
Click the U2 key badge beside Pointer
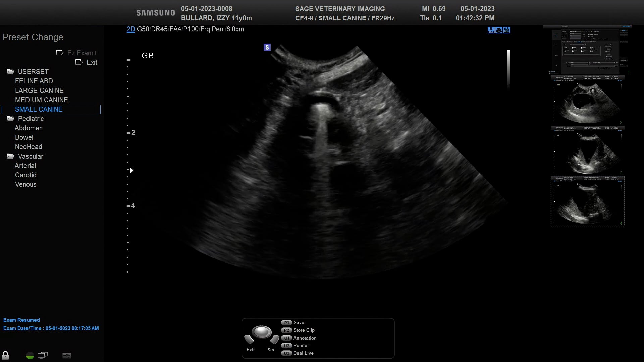click(x=286, y=346)
